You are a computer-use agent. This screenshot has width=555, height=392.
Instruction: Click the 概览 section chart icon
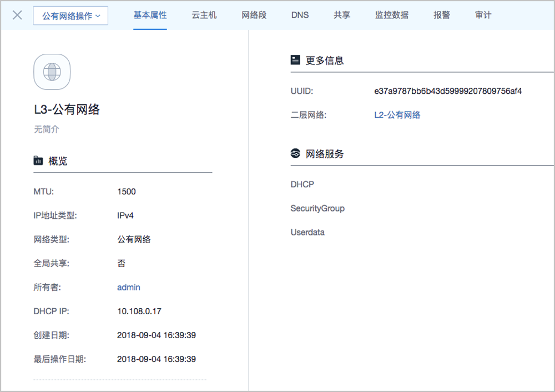point(38,161)
